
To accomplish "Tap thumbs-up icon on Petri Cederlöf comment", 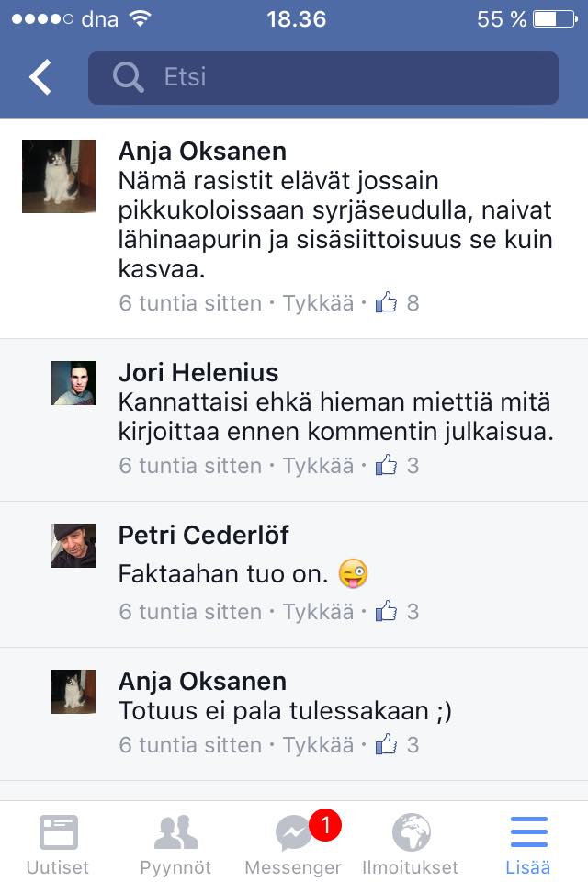I will (386, 610).
